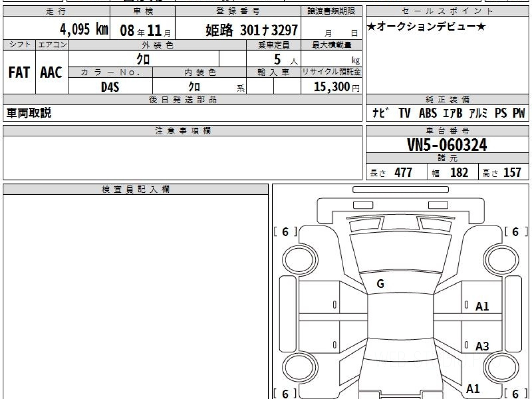Click the リサイクル預託金 header
This screenshot has height=399, width=532.
pos(332,72)
